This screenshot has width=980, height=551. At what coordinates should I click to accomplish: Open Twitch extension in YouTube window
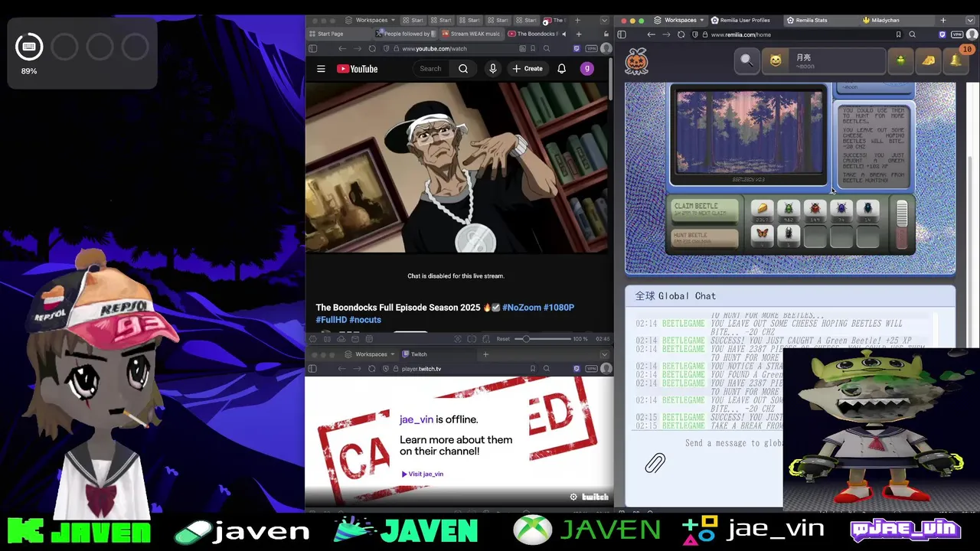(x=576, y=49)
